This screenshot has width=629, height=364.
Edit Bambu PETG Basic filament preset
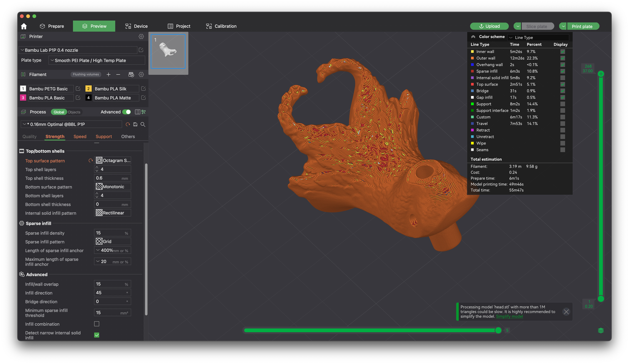78,89
